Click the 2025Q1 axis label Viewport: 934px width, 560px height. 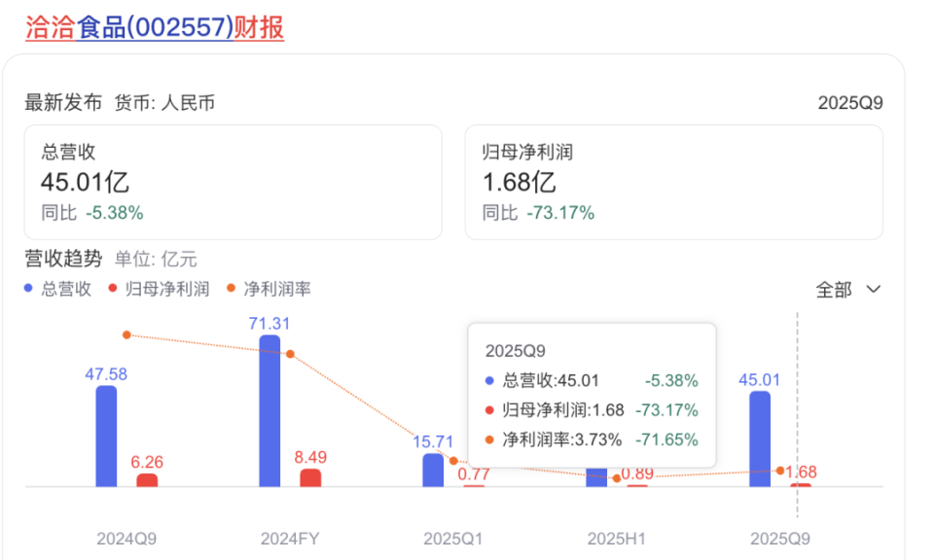pyautogui.click(x=452, y=538)
